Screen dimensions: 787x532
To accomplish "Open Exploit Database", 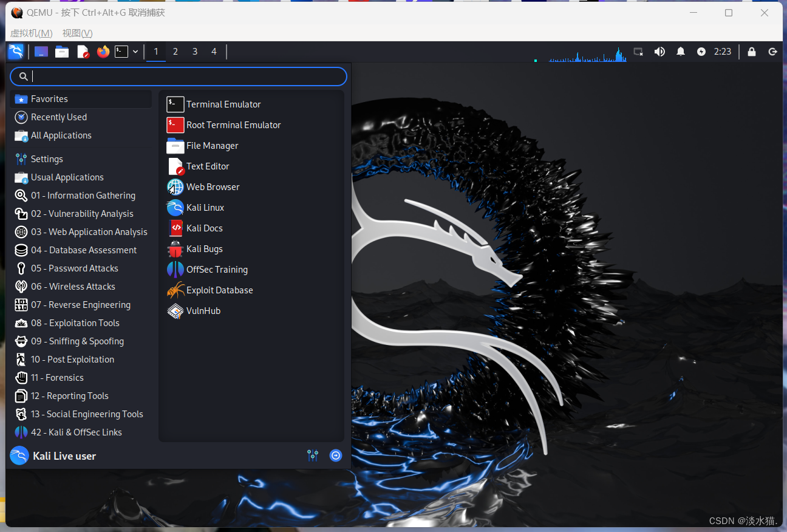I will click(x=251, y=290).
